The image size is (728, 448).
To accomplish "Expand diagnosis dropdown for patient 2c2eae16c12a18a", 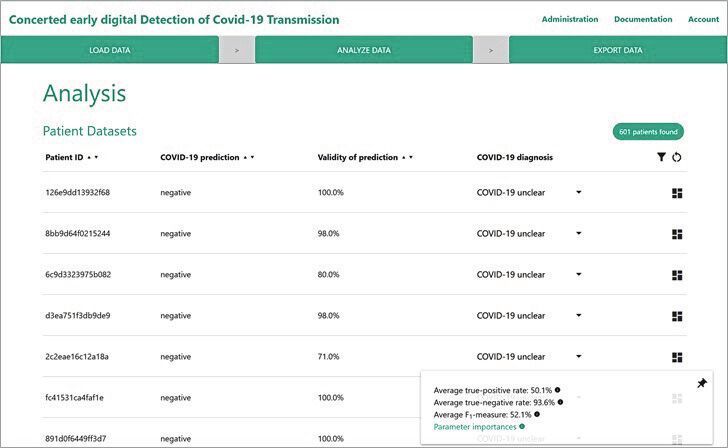I will click(x=578, y=356).
